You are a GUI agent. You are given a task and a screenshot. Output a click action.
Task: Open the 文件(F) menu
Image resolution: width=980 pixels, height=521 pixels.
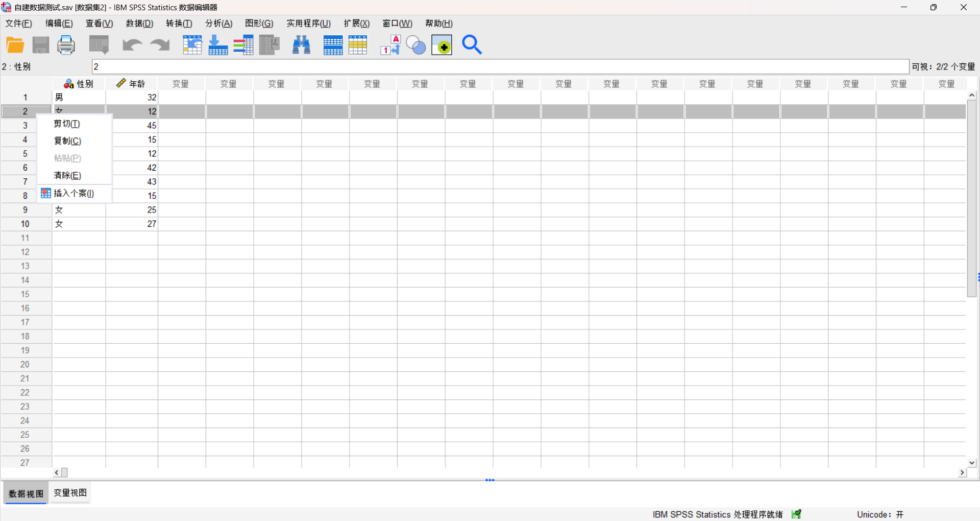click(x=19, y=23)
